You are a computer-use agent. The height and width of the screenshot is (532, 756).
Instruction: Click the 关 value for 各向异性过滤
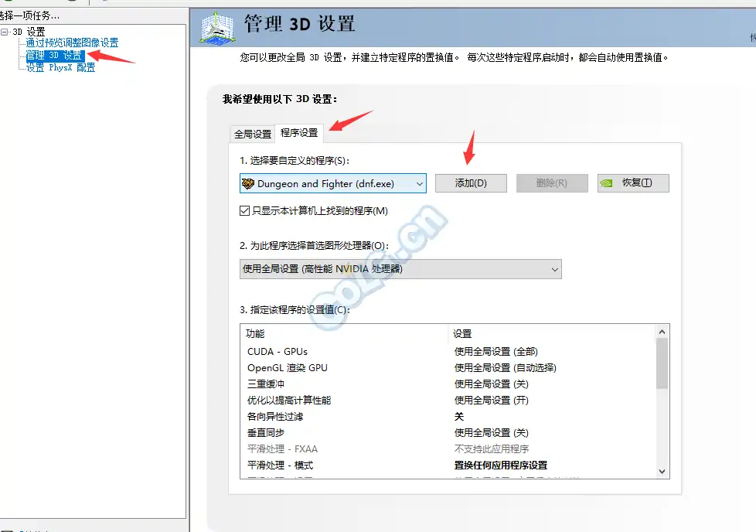(459, 416)
